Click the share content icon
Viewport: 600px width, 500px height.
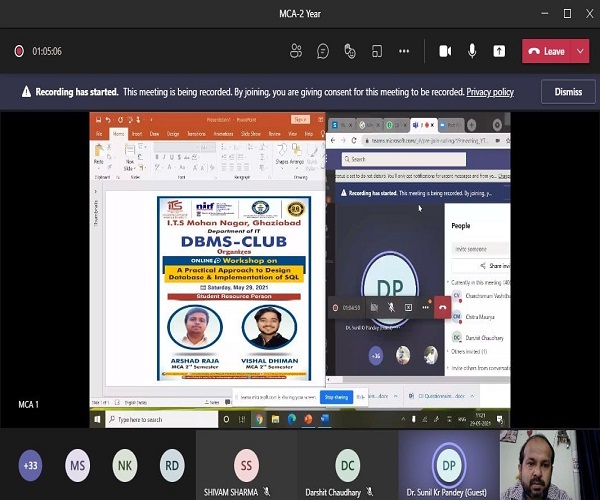tap(499, 51)
